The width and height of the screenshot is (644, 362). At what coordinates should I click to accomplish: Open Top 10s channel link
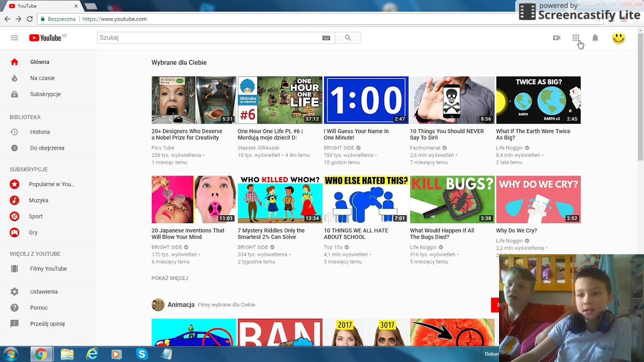pyautogui.click(x=333, y=247)
